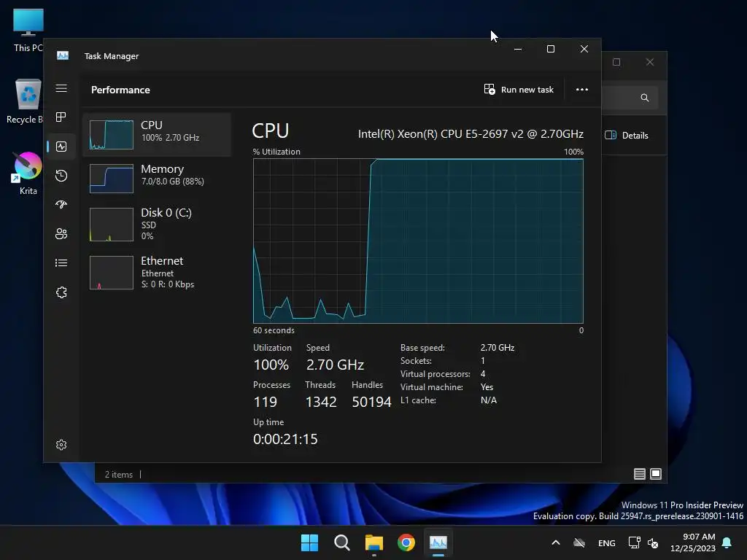Click the Ethernet mini graph thumbnail
The height and width of the screenshot is (560, 747).
(112, 273)
